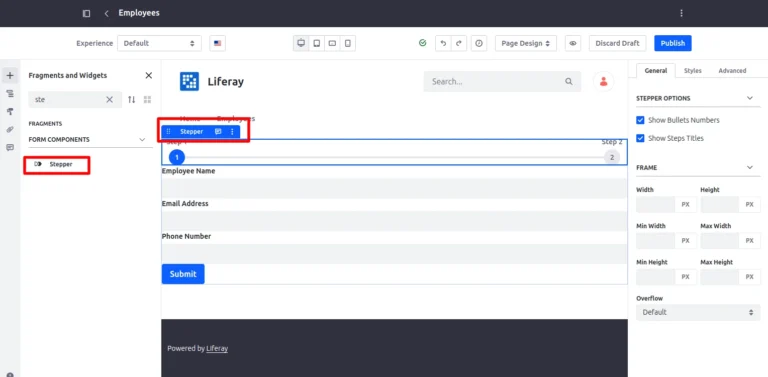Viewport: 768px width, 377px height.
Task: Click the Max Width input field
Action: click(720, 241)
